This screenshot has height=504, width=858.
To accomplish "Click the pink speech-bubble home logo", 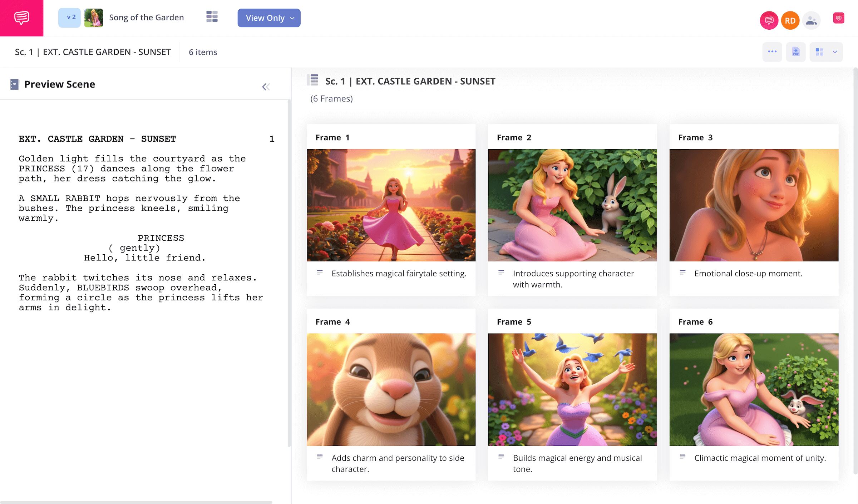I will pos(21,18).
